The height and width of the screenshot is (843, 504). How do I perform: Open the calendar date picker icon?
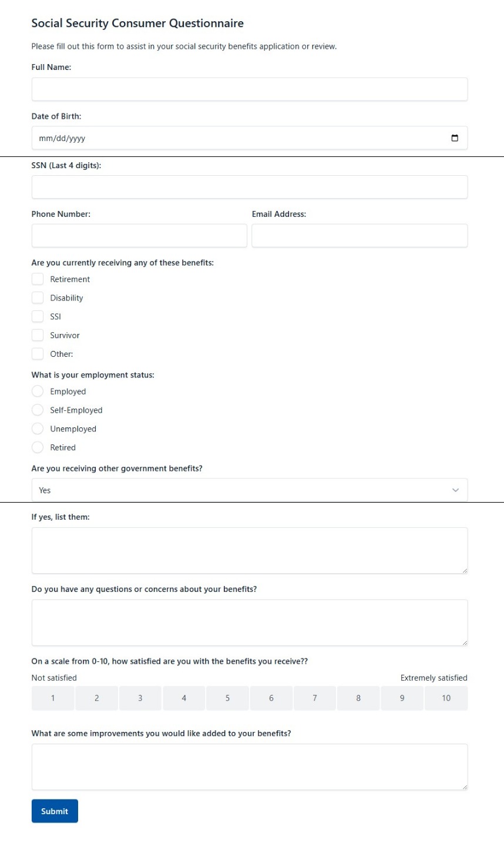pos(456,138)
